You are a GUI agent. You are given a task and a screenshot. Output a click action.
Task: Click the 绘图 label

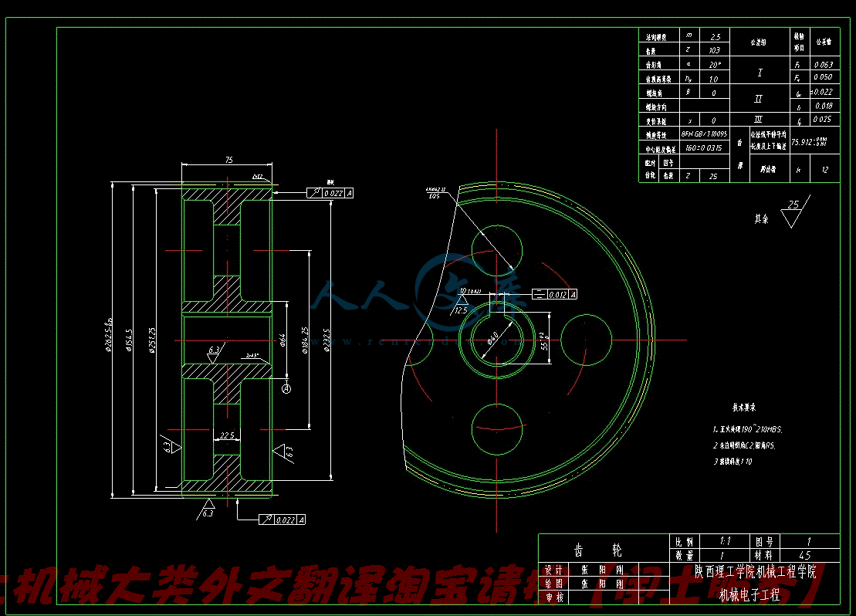[x=553, y=584]
